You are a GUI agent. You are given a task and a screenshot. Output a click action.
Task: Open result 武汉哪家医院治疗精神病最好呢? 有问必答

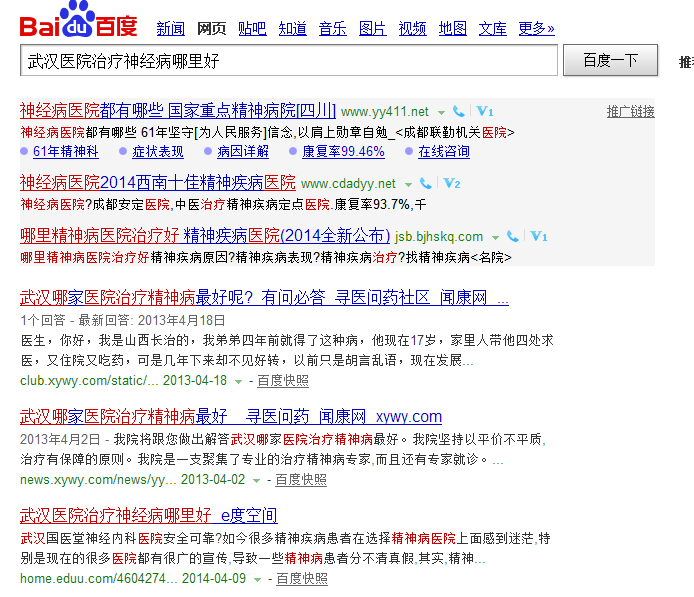[x=264, y=297]
